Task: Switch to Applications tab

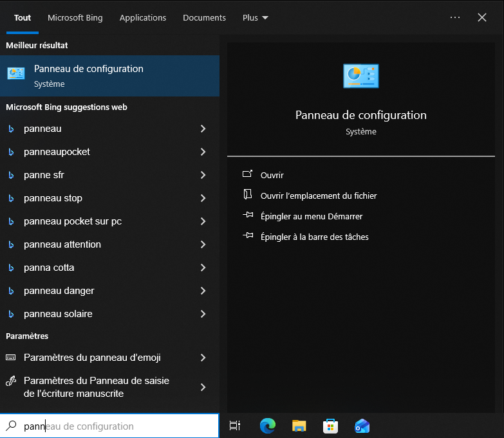Action: tap(143, 17)
